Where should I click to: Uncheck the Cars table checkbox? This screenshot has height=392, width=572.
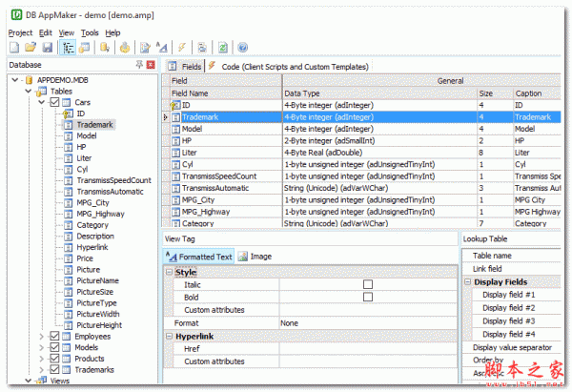[x=53, y=102]
